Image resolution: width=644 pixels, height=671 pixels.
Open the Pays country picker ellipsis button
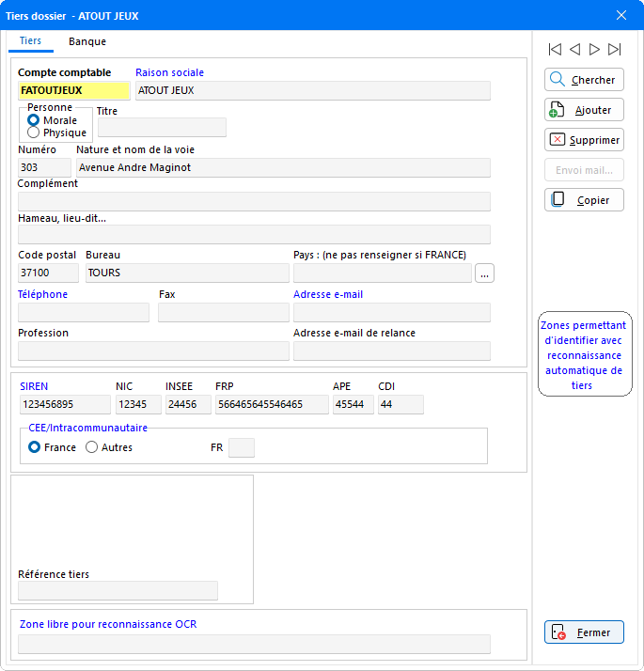point(484,273)
